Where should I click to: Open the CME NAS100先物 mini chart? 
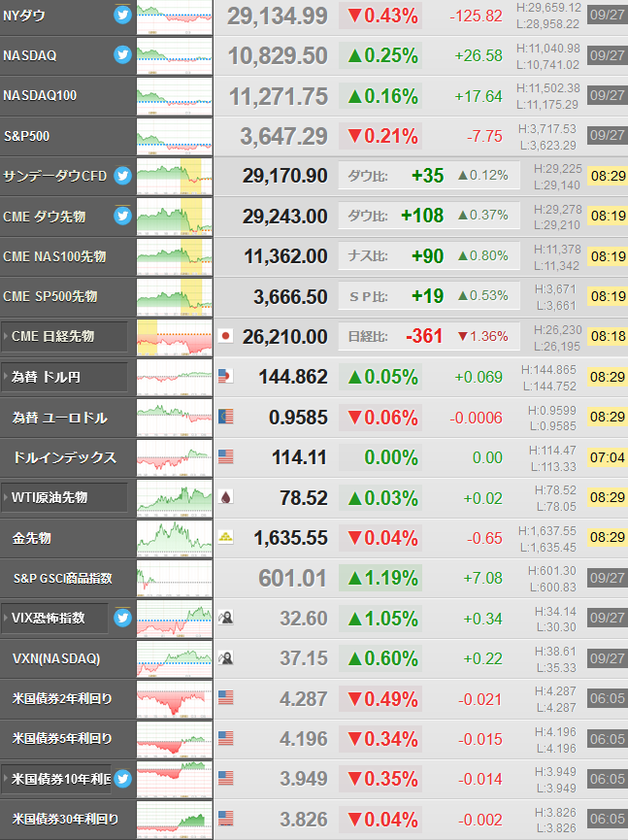click(175, 256)
